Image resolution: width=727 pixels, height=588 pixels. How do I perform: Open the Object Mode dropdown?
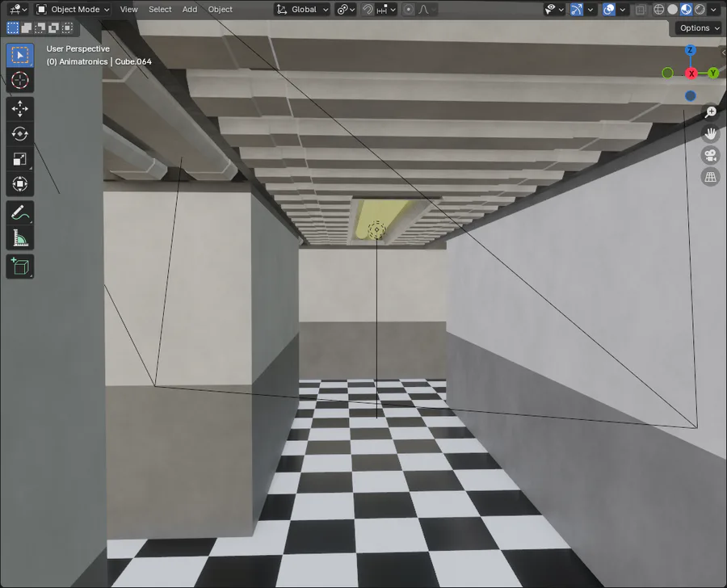pos(73,9)
